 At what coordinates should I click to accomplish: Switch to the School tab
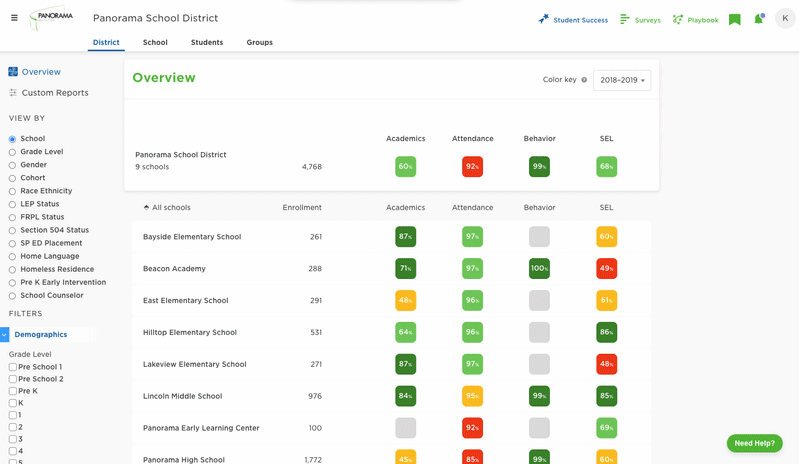(x=155, y=42)
